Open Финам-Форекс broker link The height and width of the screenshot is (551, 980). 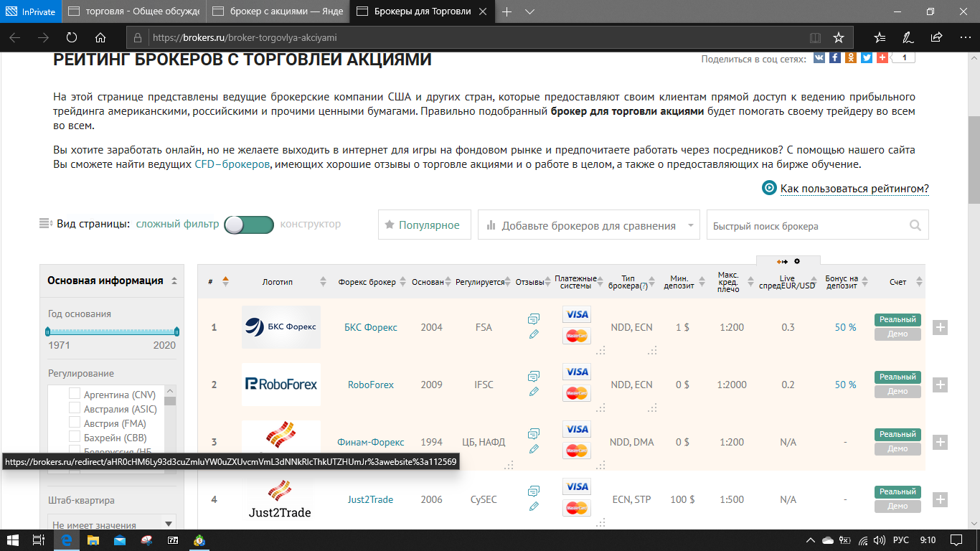371,442
